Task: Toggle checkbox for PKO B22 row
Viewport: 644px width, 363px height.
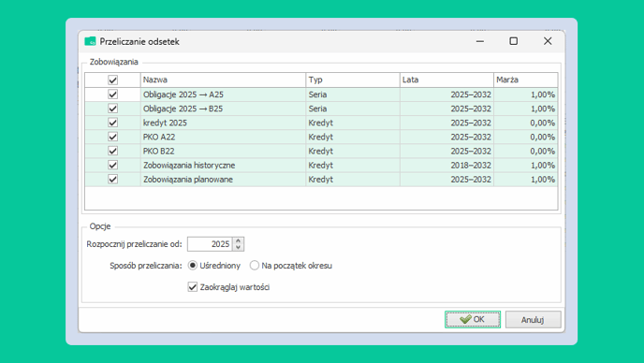Action: [112, 151]
